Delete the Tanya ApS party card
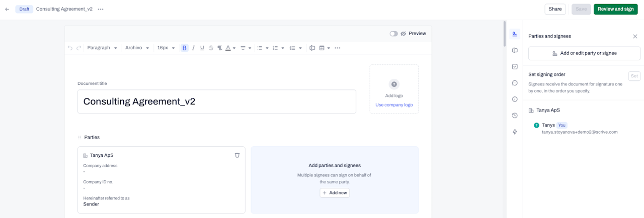The width and height of the screenshot is (644, 218). 237,155
